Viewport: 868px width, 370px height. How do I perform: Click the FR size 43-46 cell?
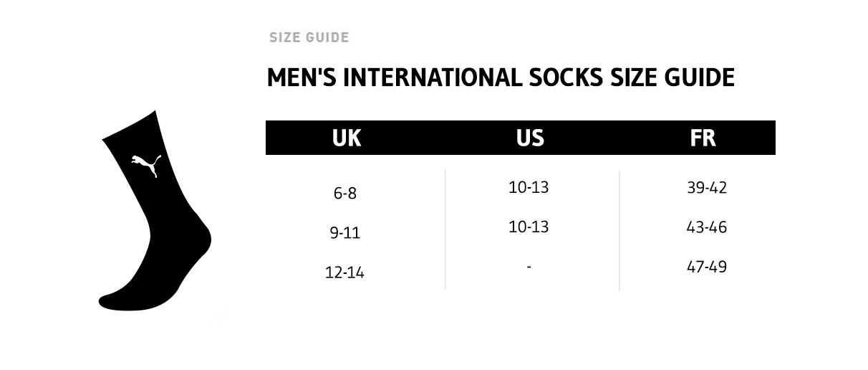[706, 227]
